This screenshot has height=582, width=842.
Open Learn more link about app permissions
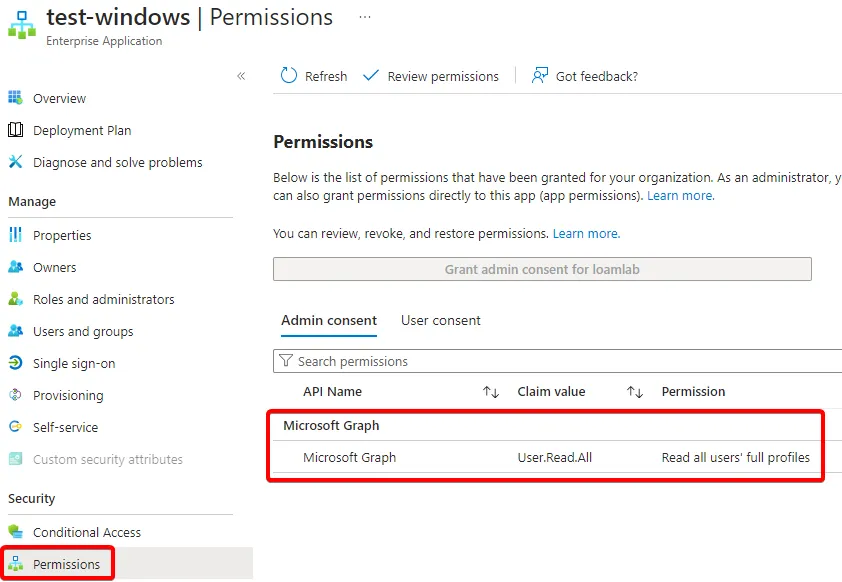click(x=680, y=196)
